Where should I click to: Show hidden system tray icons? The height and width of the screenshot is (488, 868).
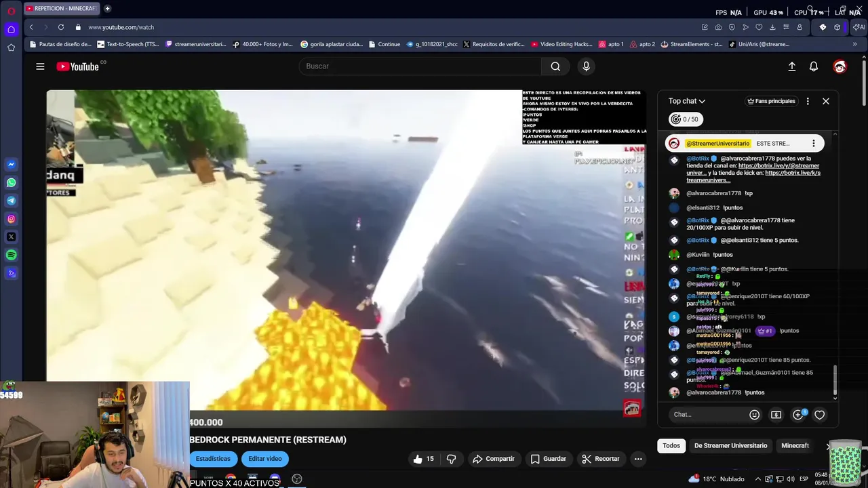coord(758,479)
